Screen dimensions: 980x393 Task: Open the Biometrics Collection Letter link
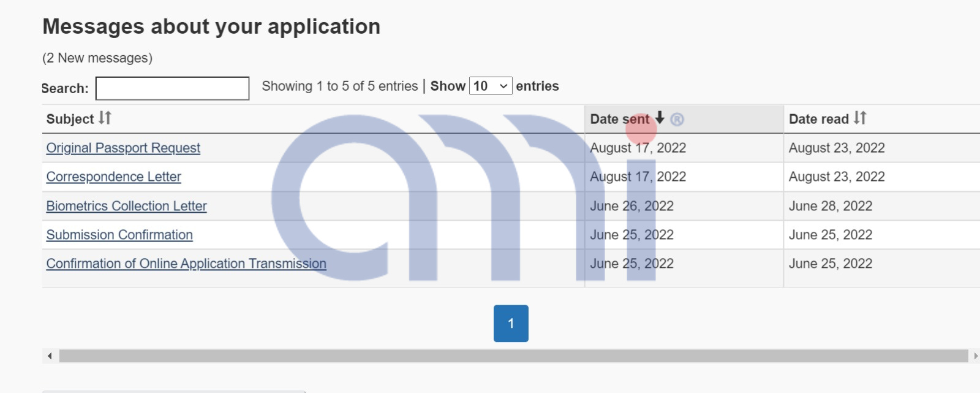126,206
